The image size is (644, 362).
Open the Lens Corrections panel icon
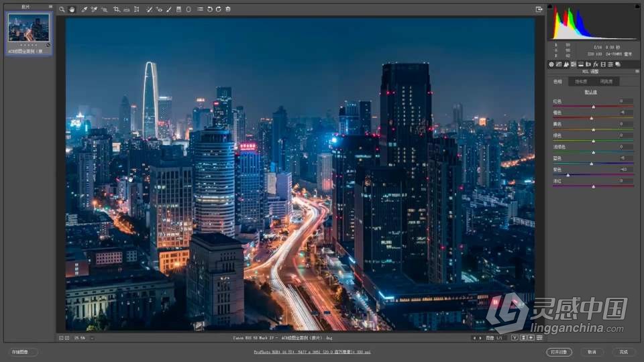(588, 64)
